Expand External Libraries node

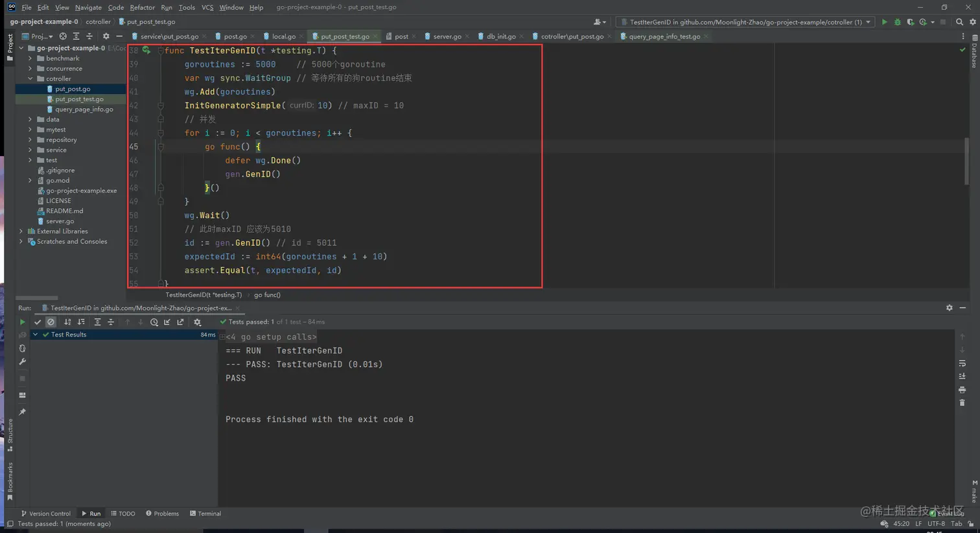(x=21, y=231)
